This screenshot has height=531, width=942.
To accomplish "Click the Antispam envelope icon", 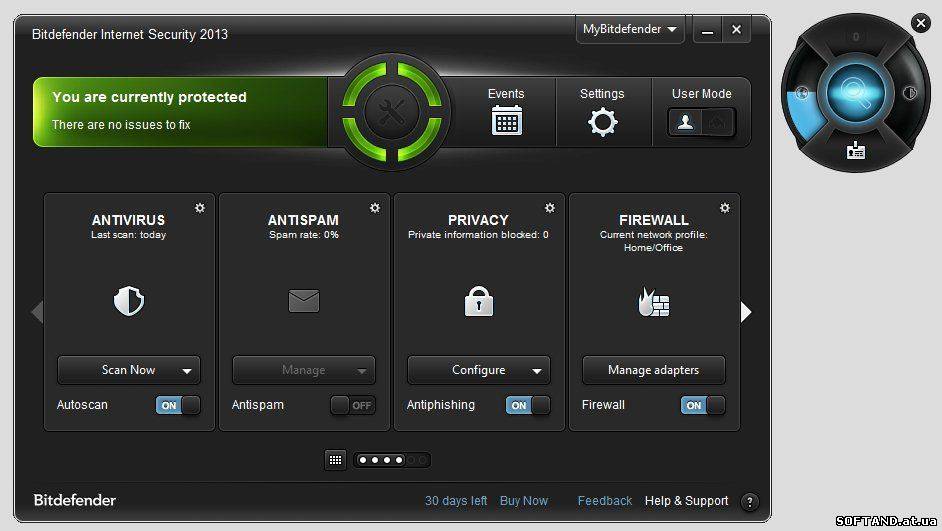I will [x=304, y=301].
